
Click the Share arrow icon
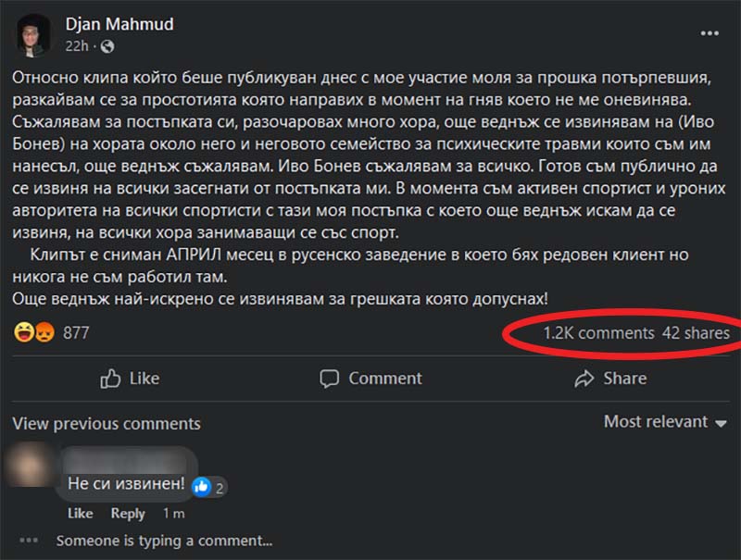point(584,378)
